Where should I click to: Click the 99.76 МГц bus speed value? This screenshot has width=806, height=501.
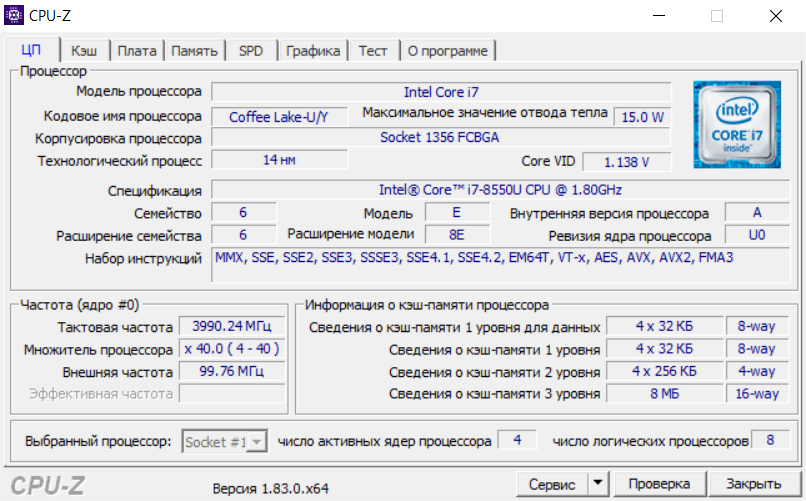pos(232,370)
